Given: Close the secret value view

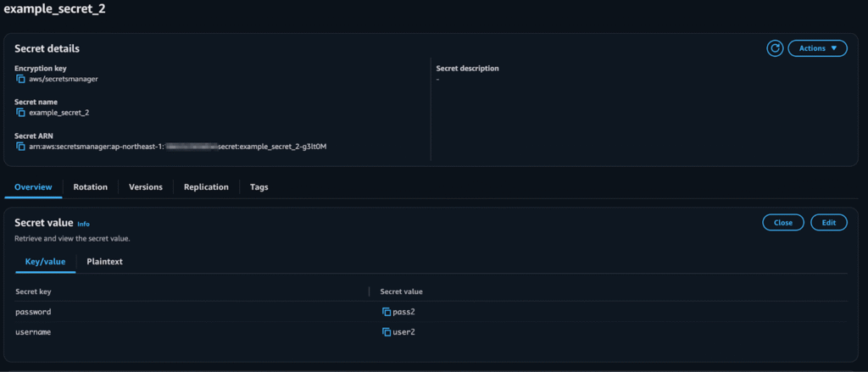Looking at the screenshot, I should [782, 223].
